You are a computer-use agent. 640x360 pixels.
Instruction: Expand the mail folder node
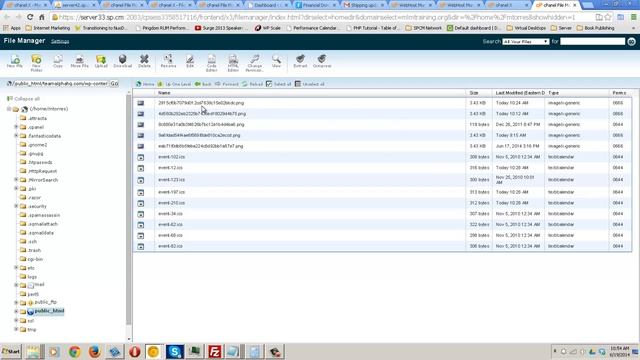pyautogui.click(x=16, y=285)
